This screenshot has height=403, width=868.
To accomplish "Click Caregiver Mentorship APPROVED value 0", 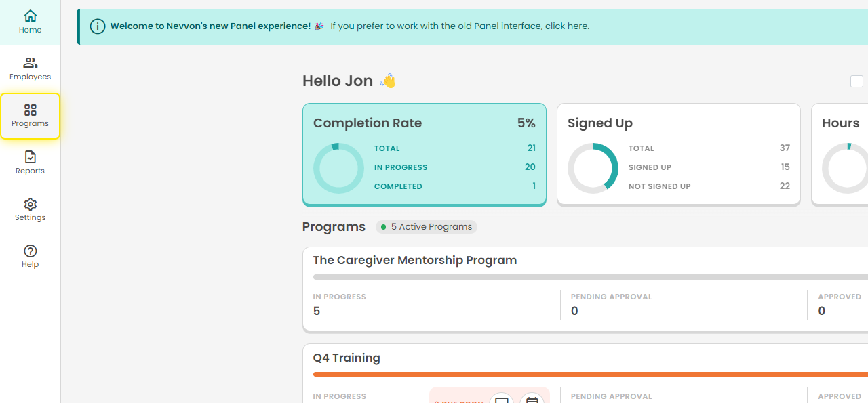I will click(x=822, y=312).
